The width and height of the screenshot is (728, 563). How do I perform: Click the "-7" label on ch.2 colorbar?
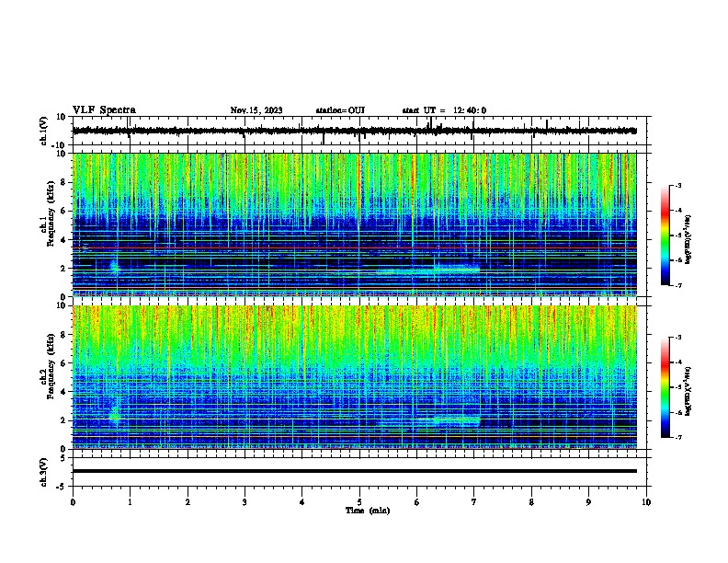click(678, 437)
